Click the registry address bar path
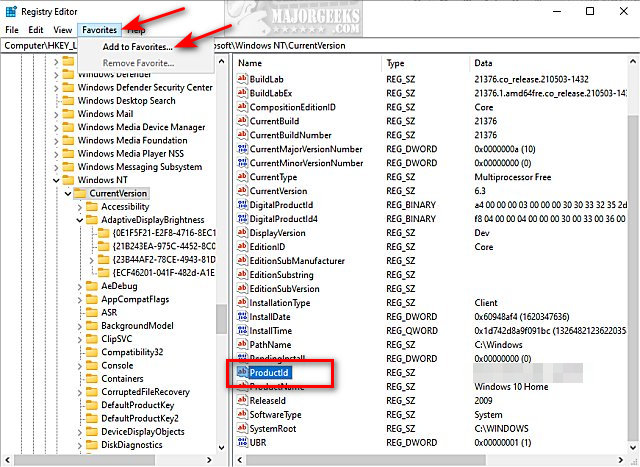 point(320,46)
